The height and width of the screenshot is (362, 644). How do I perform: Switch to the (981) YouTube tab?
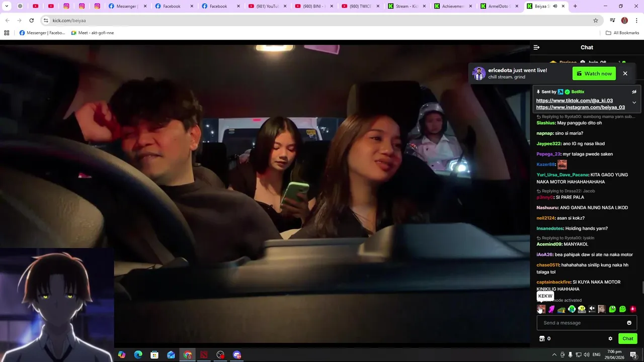pos(268,6)
